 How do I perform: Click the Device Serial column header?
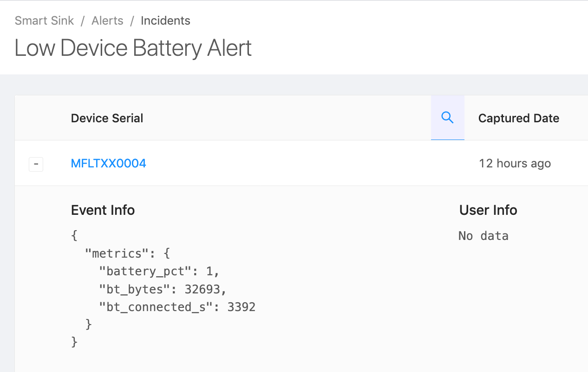[107, 118]
